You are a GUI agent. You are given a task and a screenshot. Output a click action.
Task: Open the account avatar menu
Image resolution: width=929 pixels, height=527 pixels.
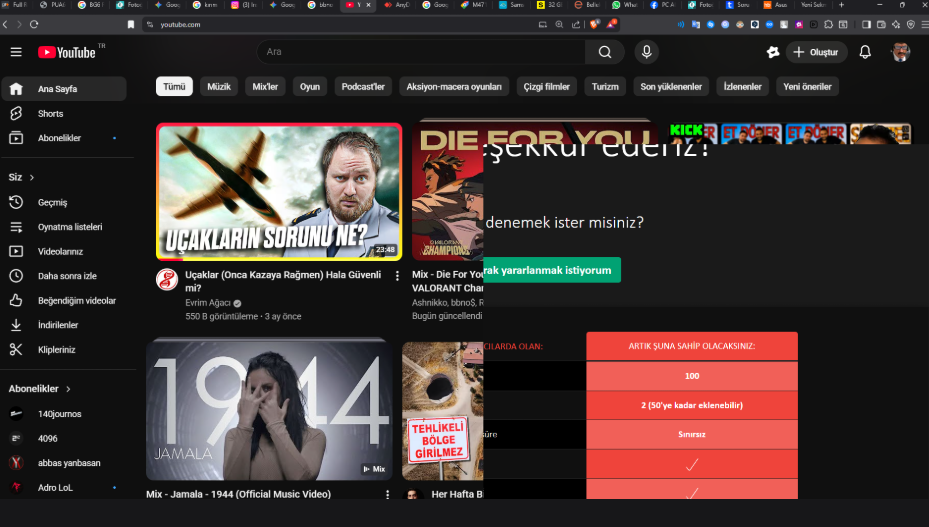coord(901,52)
